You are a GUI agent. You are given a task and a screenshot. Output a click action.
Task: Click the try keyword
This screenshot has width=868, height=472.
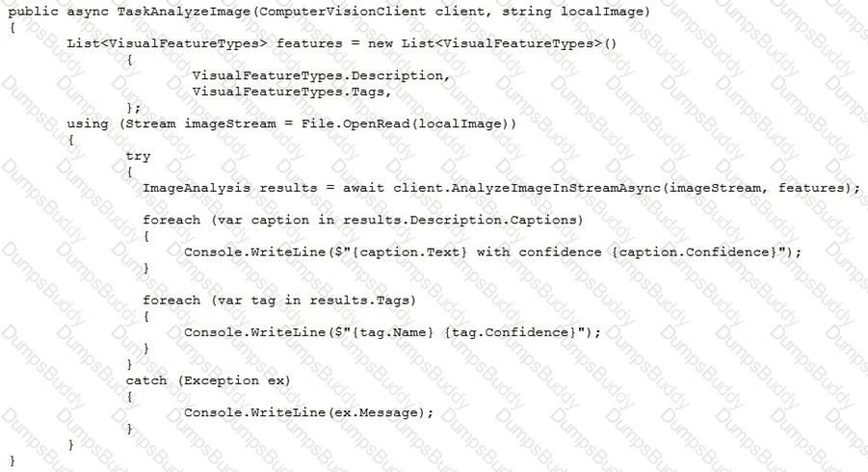click(138, 157)
